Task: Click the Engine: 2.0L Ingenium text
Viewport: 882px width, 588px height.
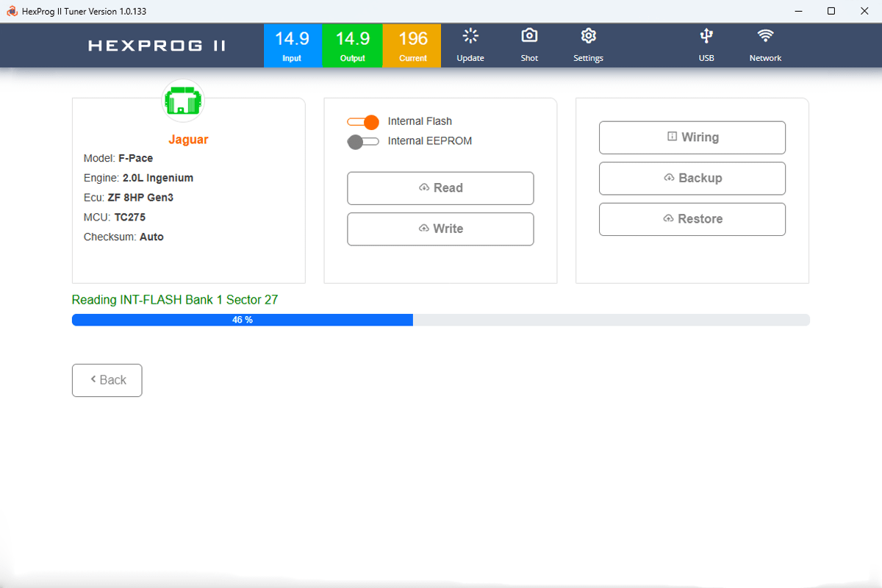Action: [x=139, y=178]
